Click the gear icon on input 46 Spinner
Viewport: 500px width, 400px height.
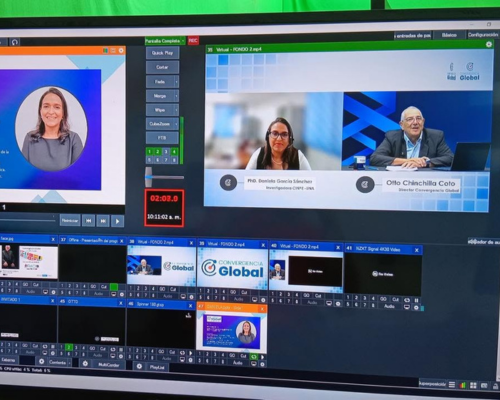coord(191,360)
